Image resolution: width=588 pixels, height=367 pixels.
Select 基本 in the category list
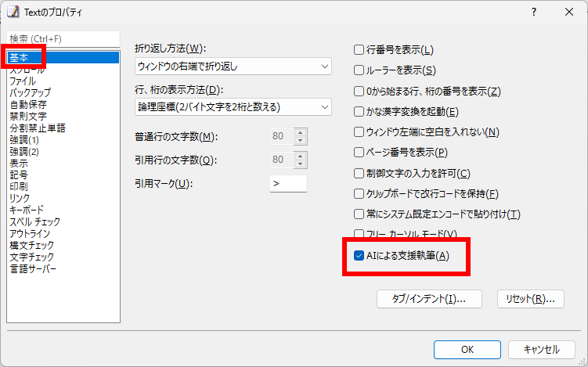[x=63, y=57]
